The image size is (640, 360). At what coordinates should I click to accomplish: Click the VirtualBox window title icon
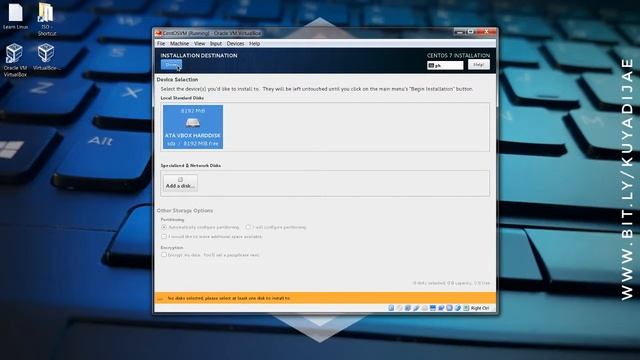coord(158,33)
